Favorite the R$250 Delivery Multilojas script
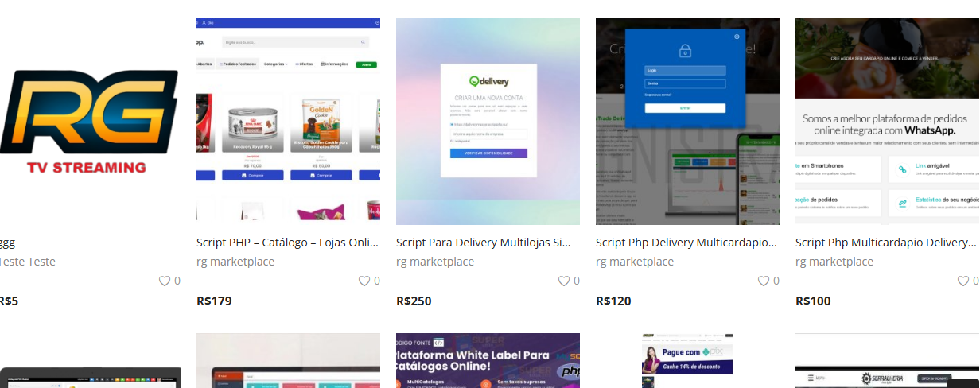The height and width of the screenshot is (388, 980). coord(564,281)
